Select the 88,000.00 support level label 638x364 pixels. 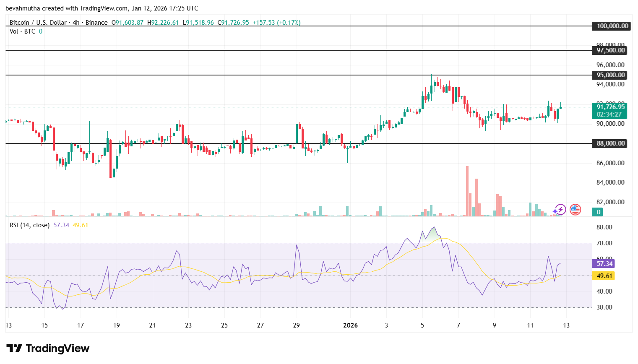(x=609, y=143)
